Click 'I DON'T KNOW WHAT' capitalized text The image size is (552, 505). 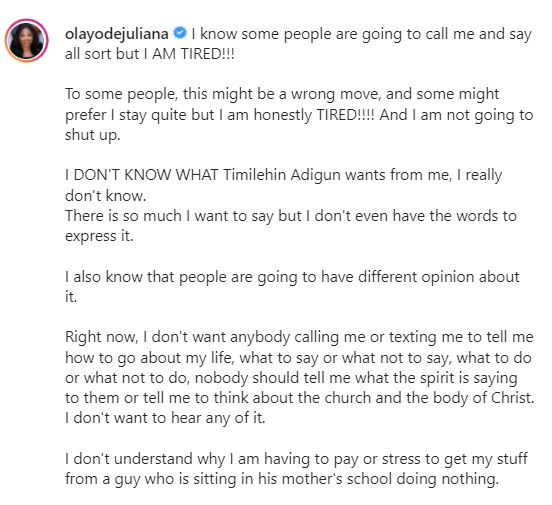(x=142, y=175)
